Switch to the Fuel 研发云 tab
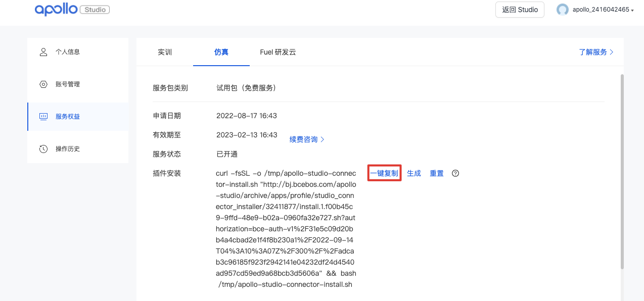 point(278,52)
